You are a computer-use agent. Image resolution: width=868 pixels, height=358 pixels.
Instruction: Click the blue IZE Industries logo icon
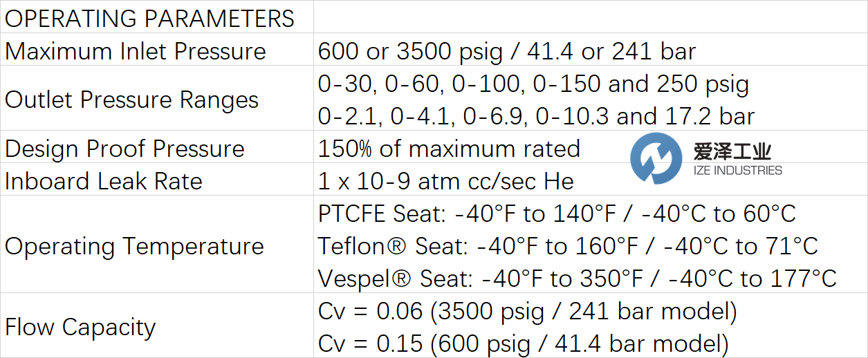(x=655, y=158)
